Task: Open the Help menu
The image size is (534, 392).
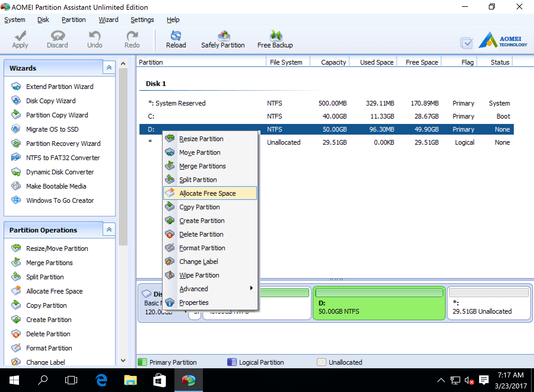Action: click(173, 20)
